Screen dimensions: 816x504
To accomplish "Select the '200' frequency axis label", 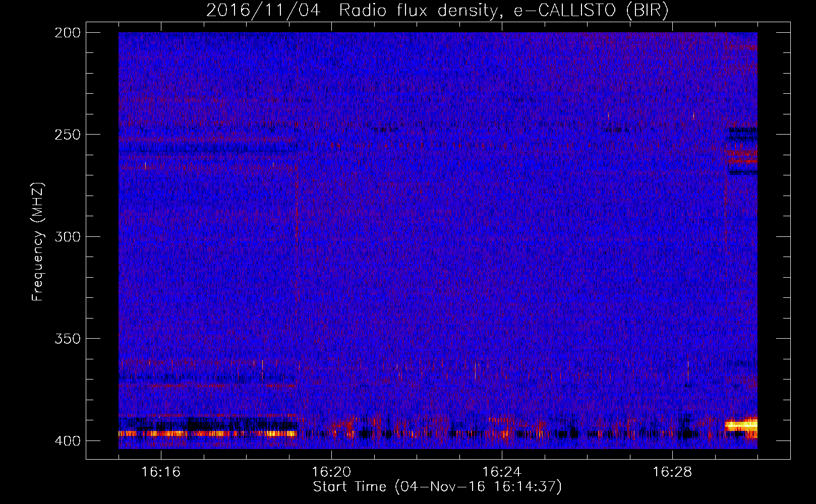I will 67,33.
